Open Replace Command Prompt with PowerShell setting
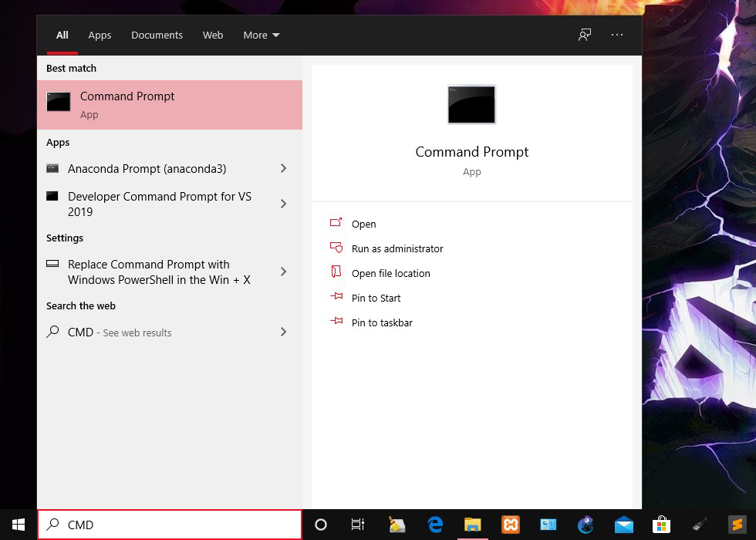 tap(159, 272)
